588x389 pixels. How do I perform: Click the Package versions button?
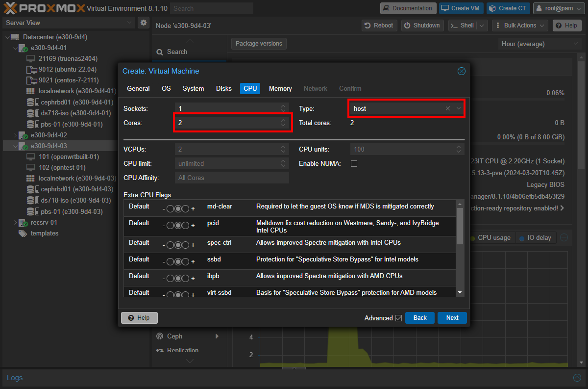pyautogui.click(x=259, y=44)
